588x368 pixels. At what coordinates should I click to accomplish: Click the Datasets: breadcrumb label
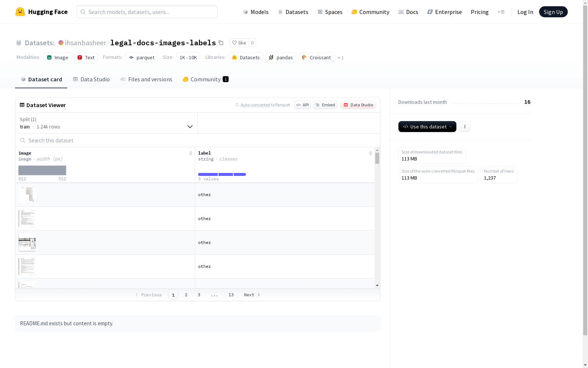tap(40, 43)
